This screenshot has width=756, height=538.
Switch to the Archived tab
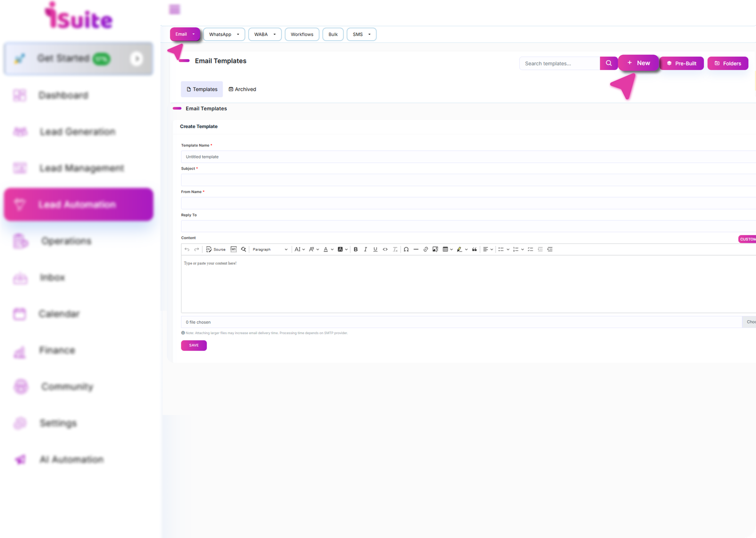242,89
